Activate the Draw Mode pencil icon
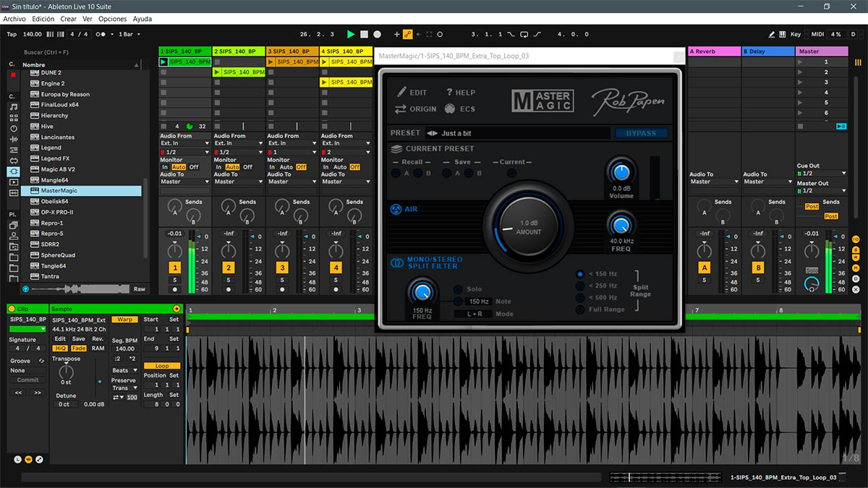 click(x=773, y=34)
